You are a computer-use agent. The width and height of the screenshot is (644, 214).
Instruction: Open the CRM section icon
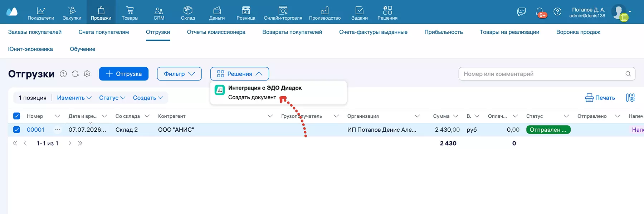coord(159,10)
